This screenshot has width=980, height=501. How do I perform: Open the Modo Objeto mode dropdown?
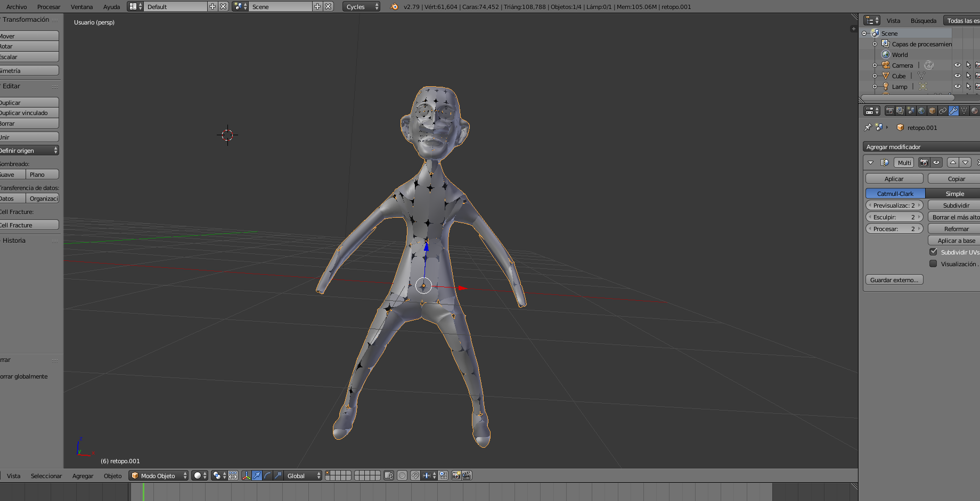click(159, 475)
